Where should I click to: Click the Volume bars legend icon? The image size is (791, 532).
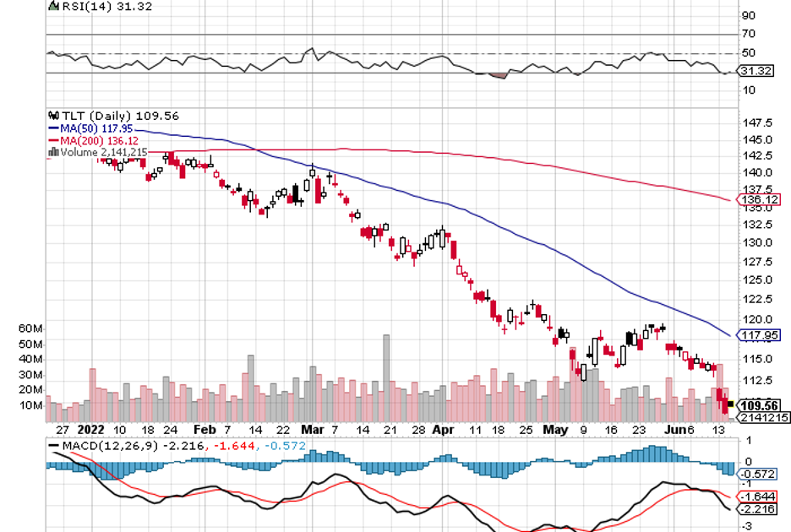[x=53, y=152]
